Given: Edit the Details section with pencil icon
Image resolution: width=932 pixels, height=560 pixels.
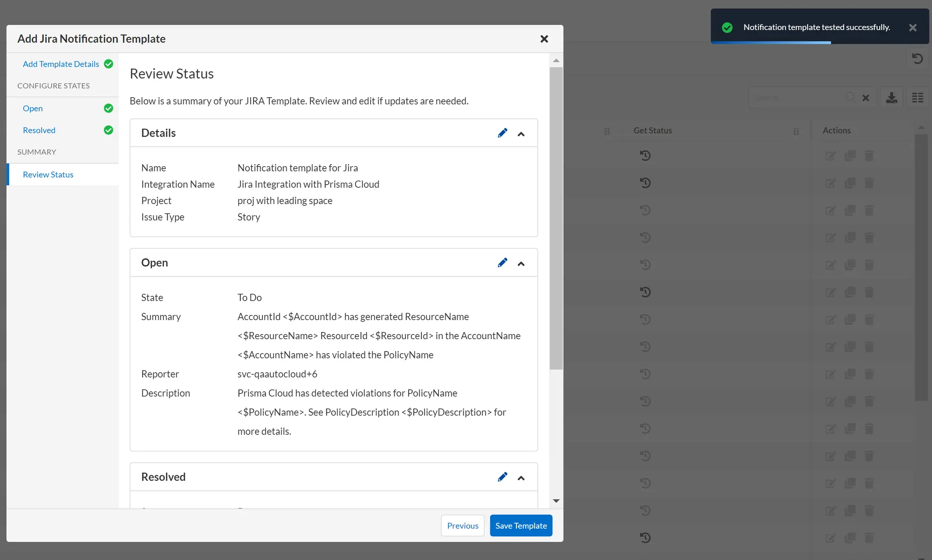Looking at the screenshot, I should (x=502, y=133).
